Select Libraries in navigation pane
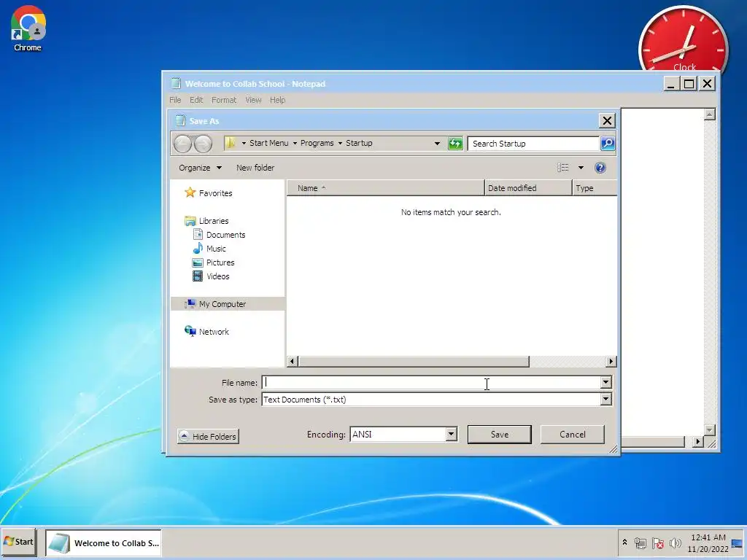 (x=206, y=221)
